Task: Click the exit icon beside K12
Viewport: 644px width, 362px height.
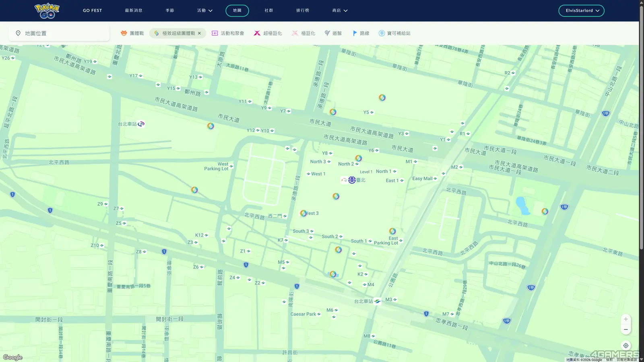Action: click(206, 235)
